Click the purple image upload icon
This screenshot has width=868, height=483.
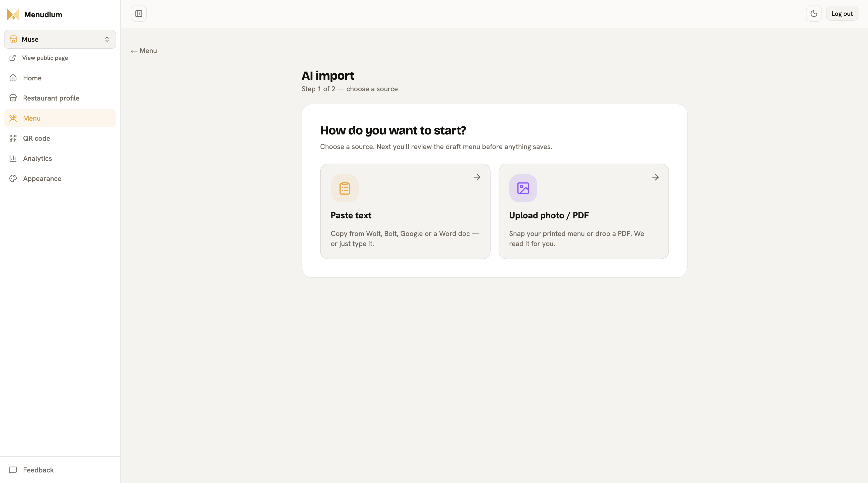click(523, 188)
